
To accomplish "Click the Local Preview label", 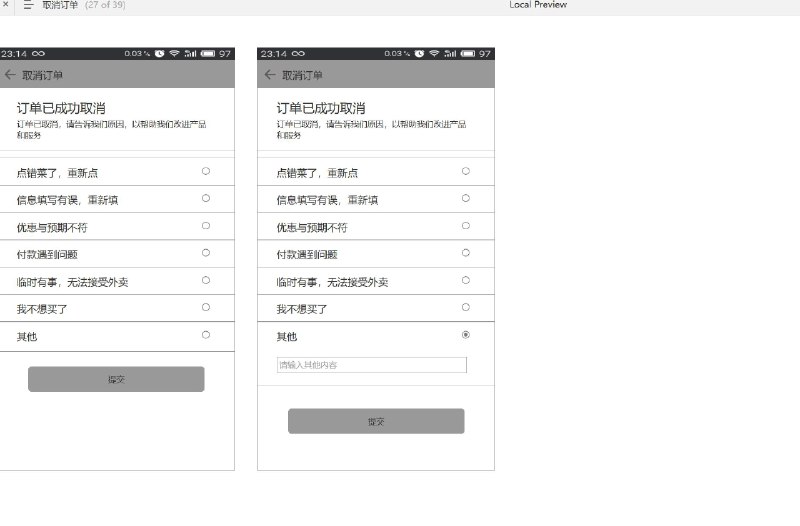I will tap(538, 5).
